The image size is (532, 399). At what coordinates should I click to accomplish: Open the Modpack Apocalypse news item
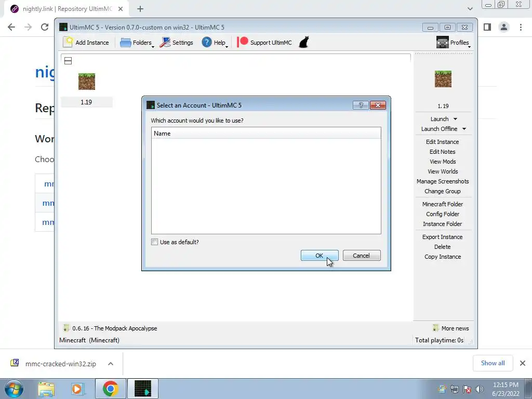click(x=110, y=328)
